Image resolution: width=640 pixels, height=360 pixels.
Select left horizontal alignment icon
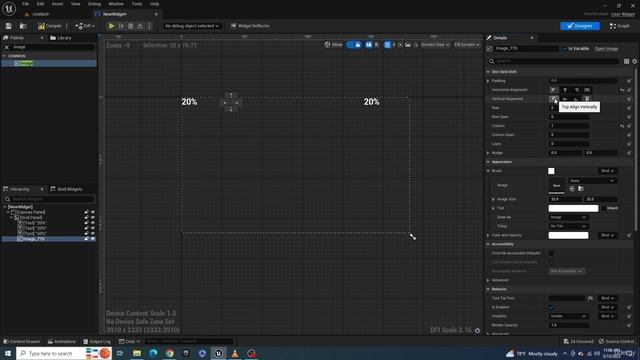(553, 90)
